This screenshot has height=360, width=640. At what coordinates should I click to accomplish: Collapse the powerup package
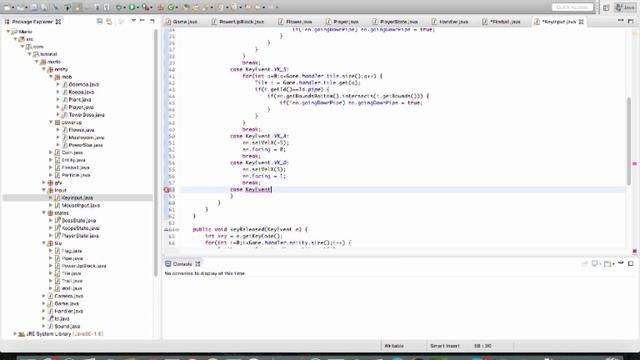(51, 122)
